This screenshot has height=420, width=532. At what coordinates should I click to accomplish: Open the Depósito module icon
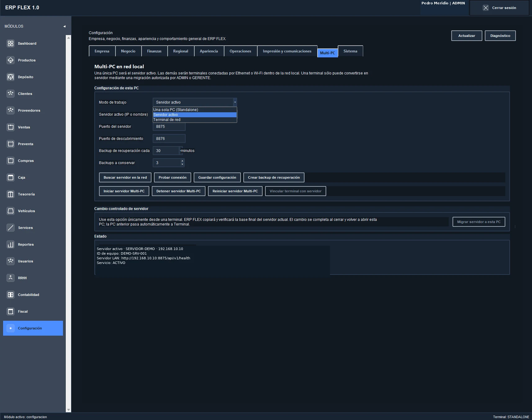pyautogui.click(x=11, y=77)
